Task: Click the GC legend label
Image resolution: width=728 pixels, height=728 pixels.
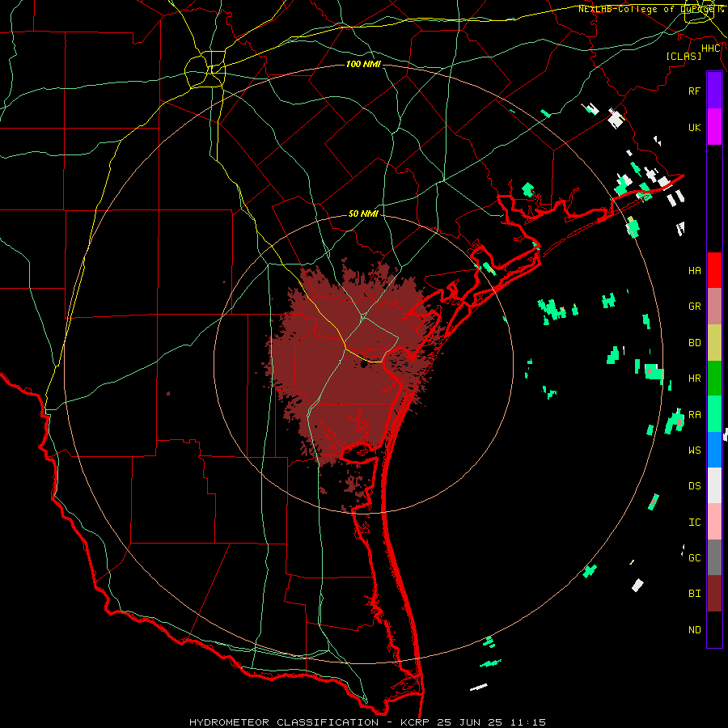Action: click(x=695, y=558)
